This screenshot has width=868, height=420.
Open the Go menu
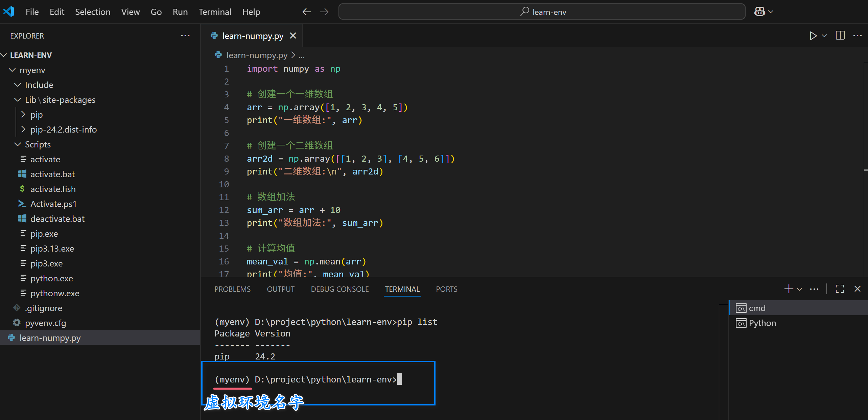pyautogui.click(x=156, y=12)
